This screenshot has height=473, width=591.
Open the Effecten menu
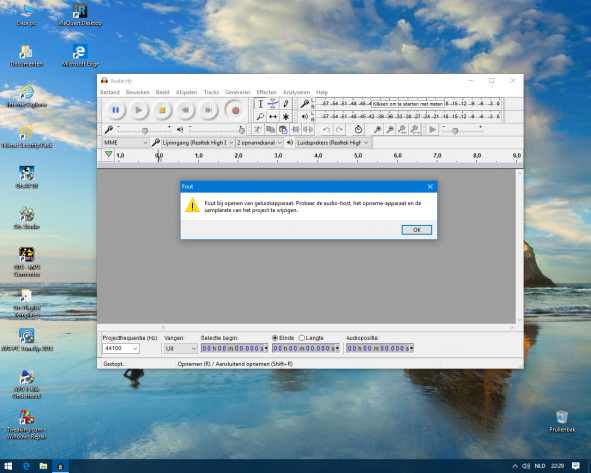266,92
